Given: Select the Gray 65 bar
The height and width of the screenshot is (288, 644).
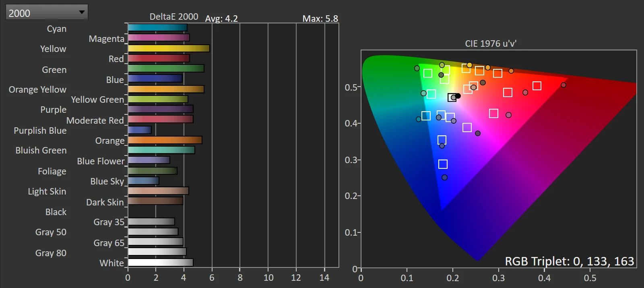Looking at the screenshot, I should (155, 241).
